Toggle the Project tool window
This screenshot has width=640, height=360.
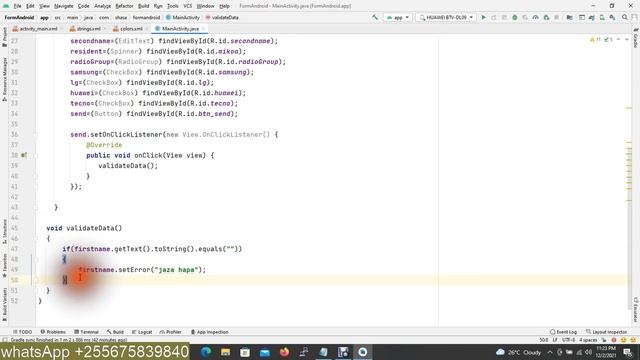coord(4,37)
